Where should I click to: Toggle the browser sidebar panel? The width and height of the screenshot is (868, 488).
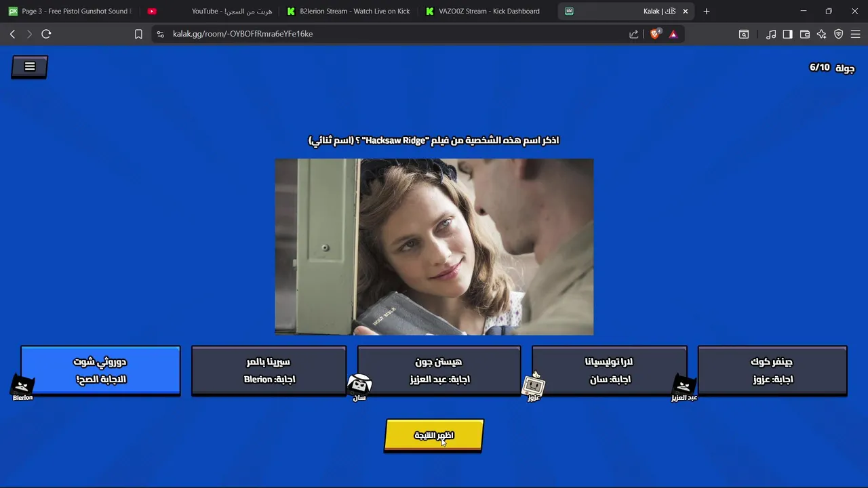pos(787,34)
